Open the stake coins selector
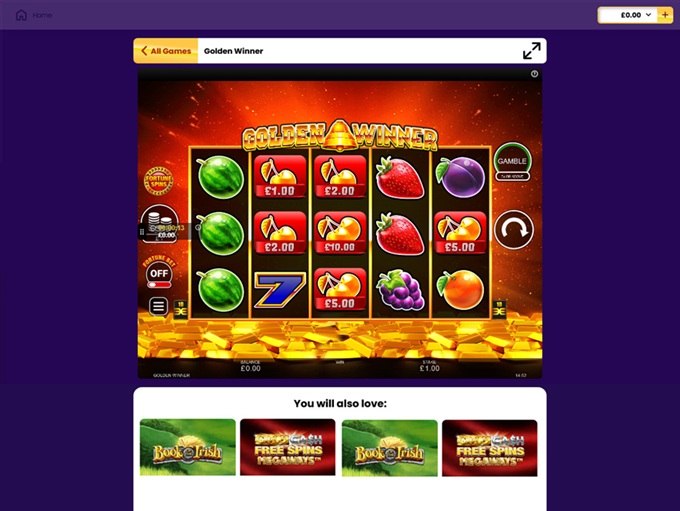680x511 pixels. click(159, 223)
